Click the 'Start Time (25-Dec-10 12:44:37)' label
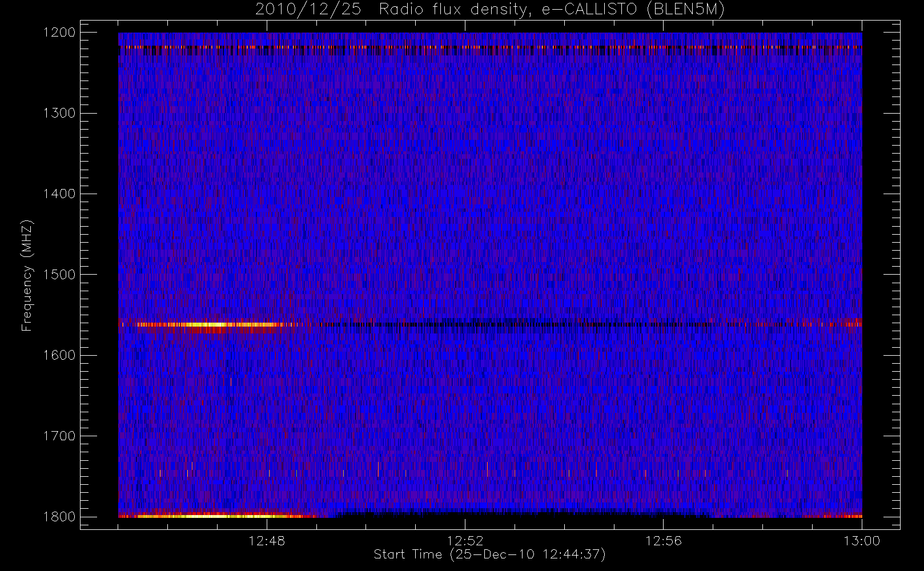This screenshot has height=571, width=924. [x=489, y=554]
